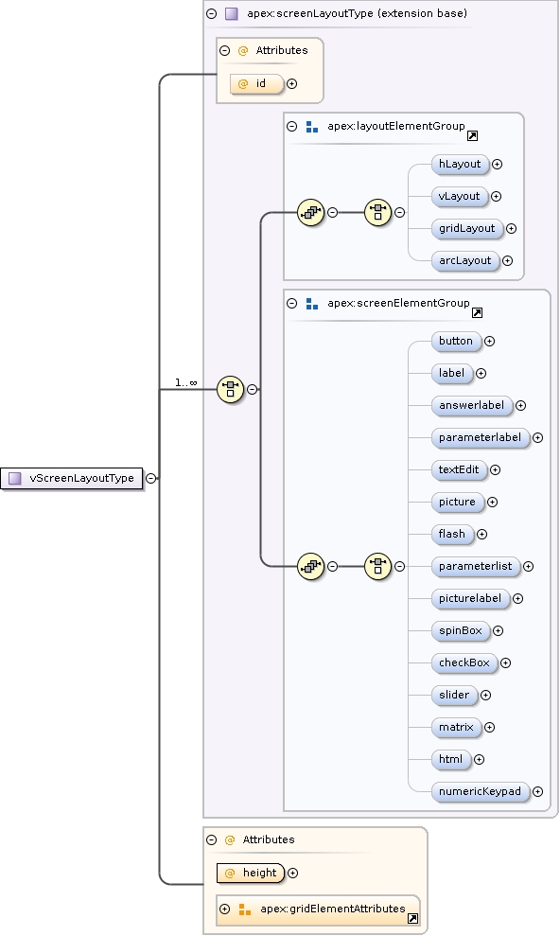The height and width of the screenshot is (936, 560).
Task: Expand the picturelabel element
Action: click(x=517, y=599)
